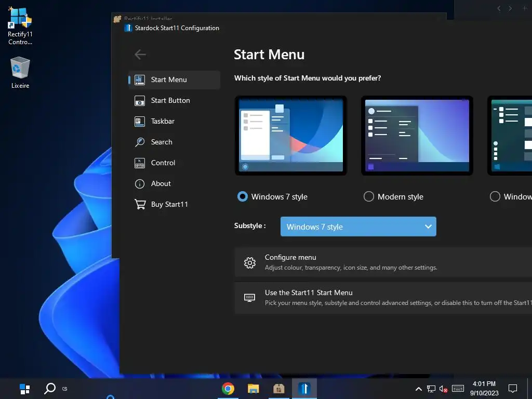Choose the Windows 7 style preview thumbnail
The image size is (532, 399).
point(291,136)
